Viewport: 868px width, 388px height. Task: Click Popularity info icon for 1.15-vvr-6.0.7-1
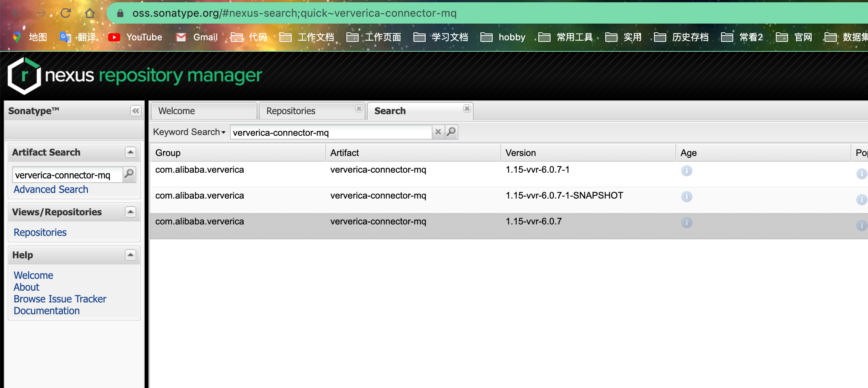pos(862,174)
